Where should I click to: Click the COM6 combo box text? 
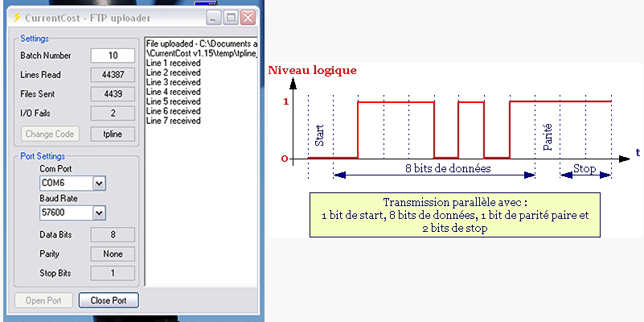tap(64, 184)
